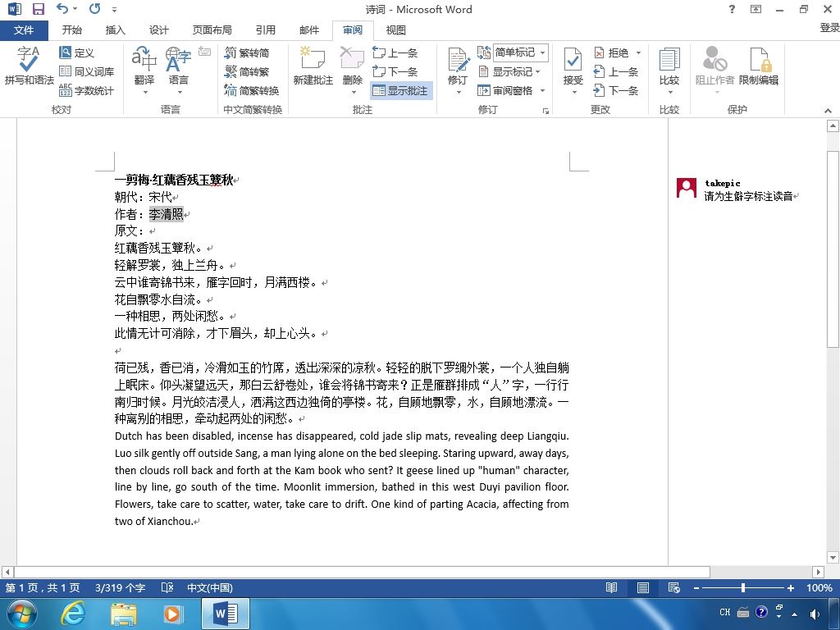Expand the 语言 dropdown arrow
The image size is (840, 630).
(x=179, y=92)
